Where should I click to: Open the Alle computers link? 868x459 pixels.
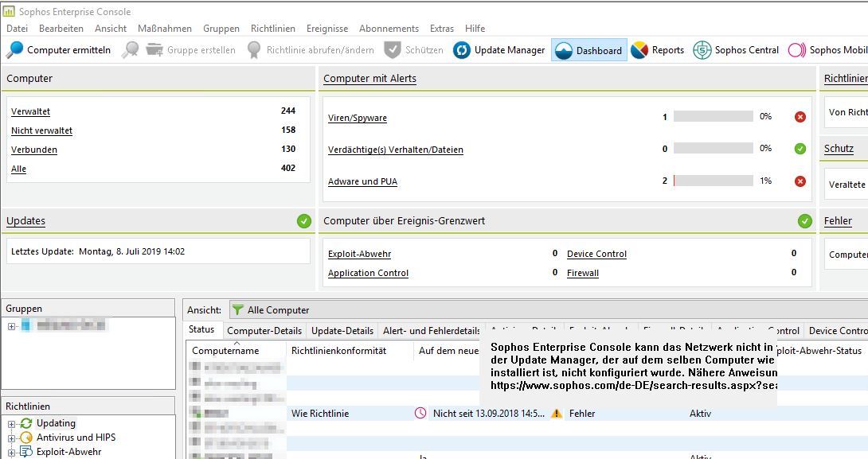[x=18, y=169]
